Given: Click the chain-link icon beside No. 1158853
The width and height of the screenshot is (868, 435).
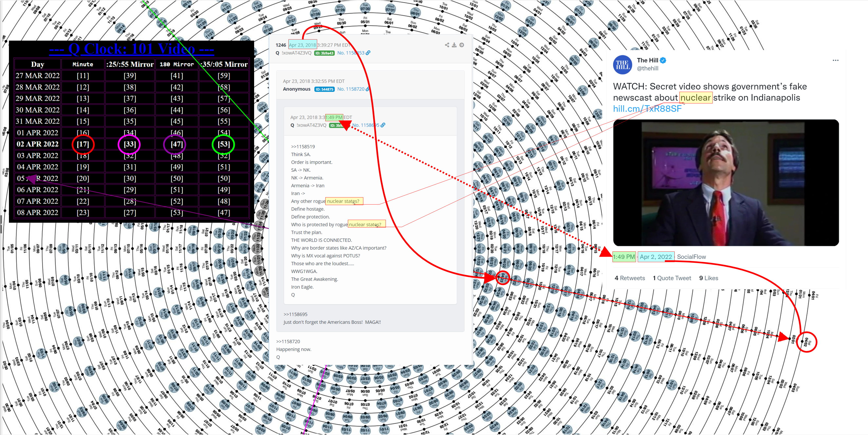Looking at the screenshot, I should pyautogui.click(x=368, y=53).
